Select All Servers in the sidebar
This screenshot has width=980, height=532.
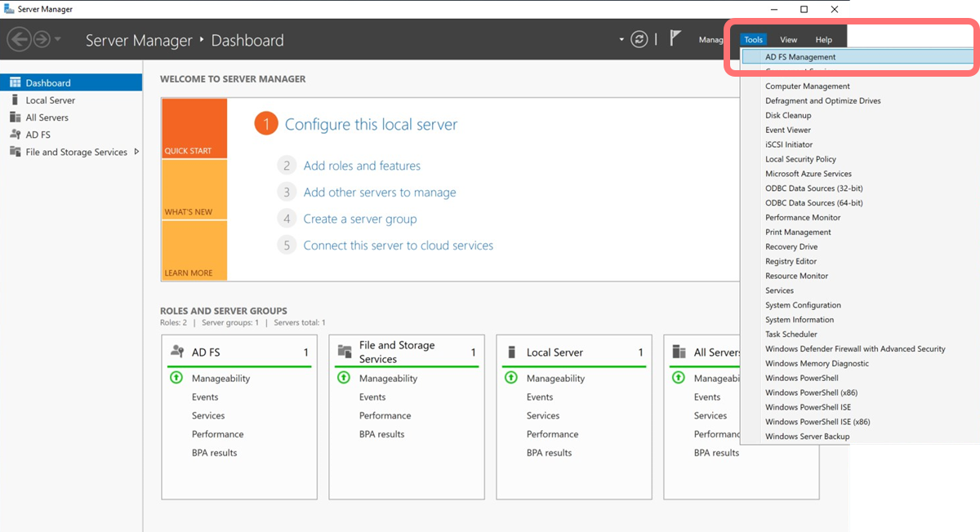pos(47,117)
